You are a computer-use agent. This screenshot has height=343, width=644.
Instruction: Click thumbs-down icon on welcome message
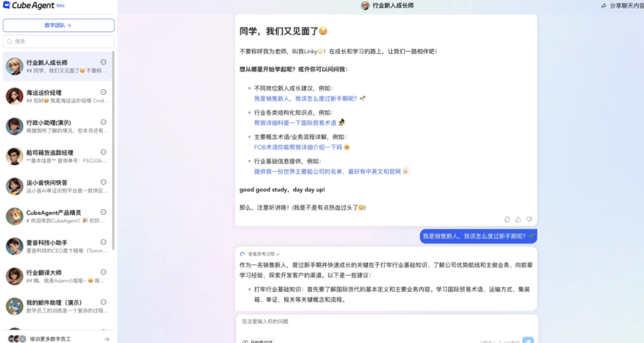(x=529, y=220)
